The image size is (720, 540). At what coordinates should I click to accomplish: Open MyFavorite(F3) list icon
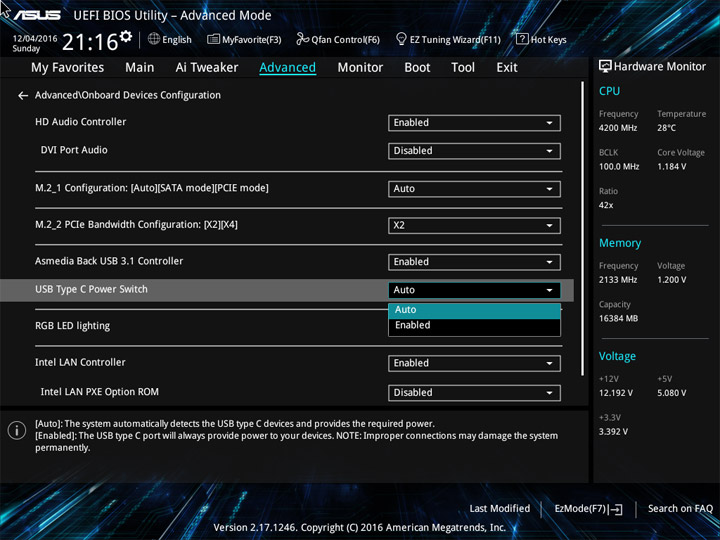point(213,39)
